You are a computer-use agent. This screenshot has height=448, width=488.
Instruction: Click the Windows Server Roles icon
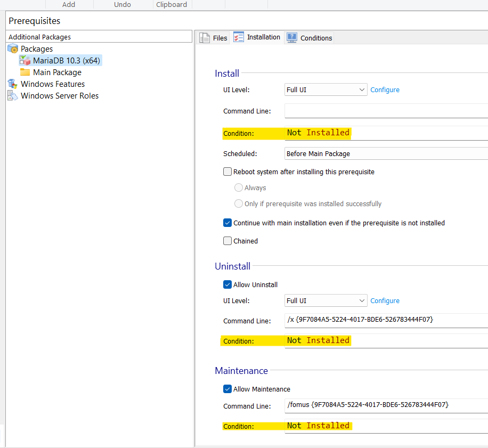click(x=13, y=96)
